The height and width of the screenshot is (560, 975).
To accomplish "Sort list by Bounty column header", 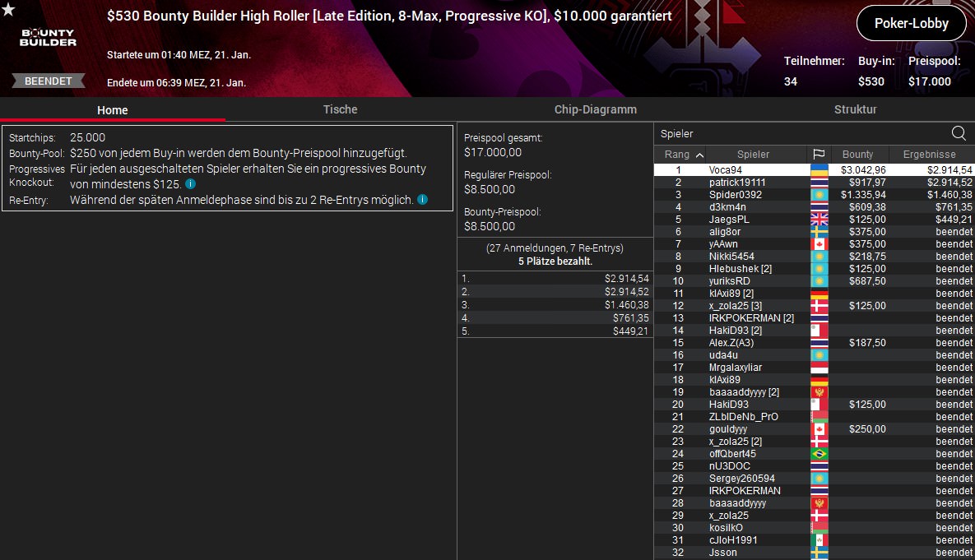I will [857, 155].
